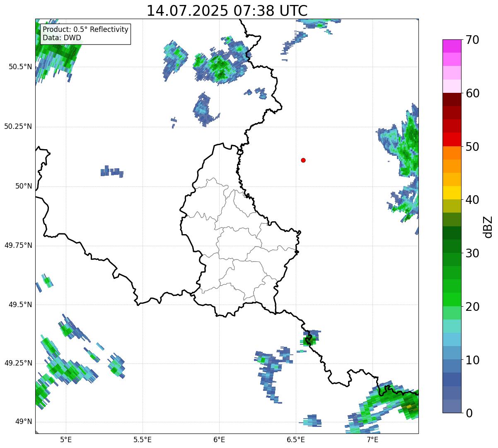Click the 49.5°N latitude label
The height and width of the screenshot is (448, 498).
20,305
